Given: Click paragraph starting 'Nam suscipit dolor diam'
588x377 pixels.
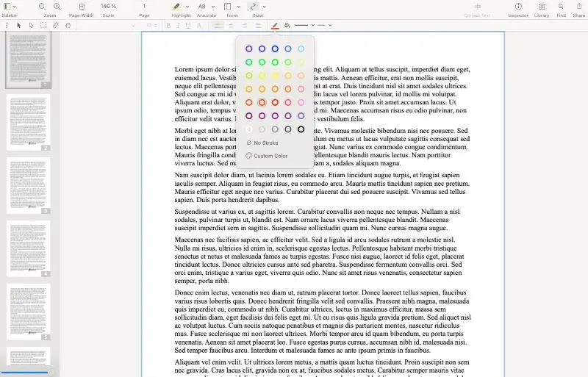Looking at the screenshot, I should 322,187.
